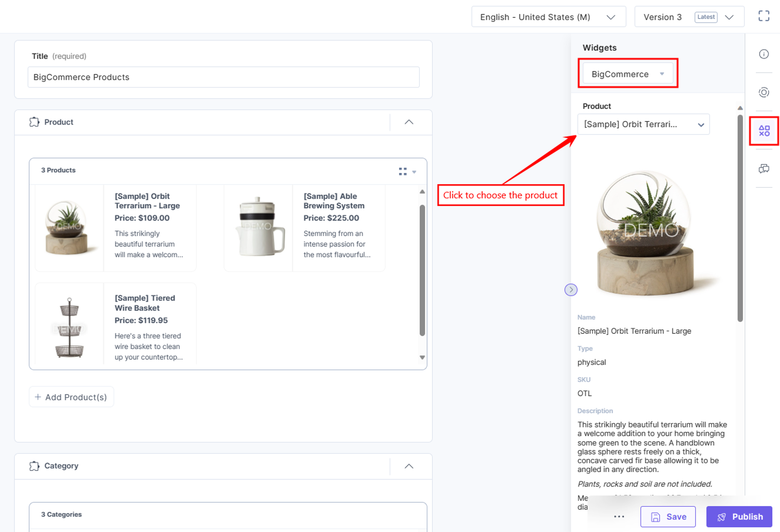Click the Widgets panel scroll up arrow
This screenshot has width=780, height=532.
pyautogui.click(x=740, y=108)
